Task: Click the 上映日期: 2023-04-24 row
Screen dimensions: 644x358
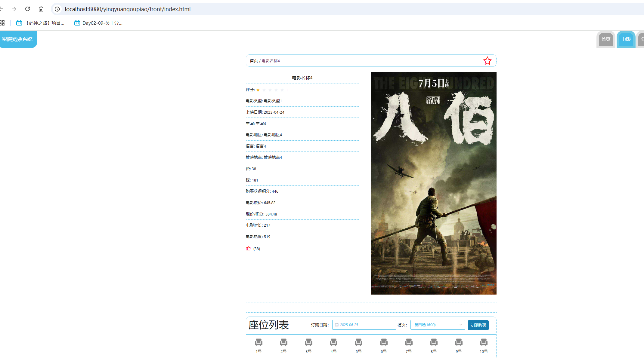Action: click(x=302, y=112)
